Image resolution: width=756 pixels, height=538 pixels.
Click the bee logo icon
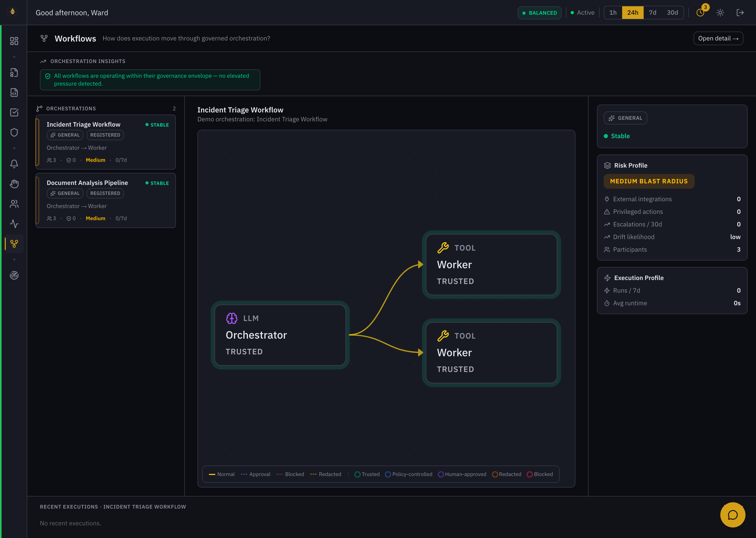click(x=13, y=12)
